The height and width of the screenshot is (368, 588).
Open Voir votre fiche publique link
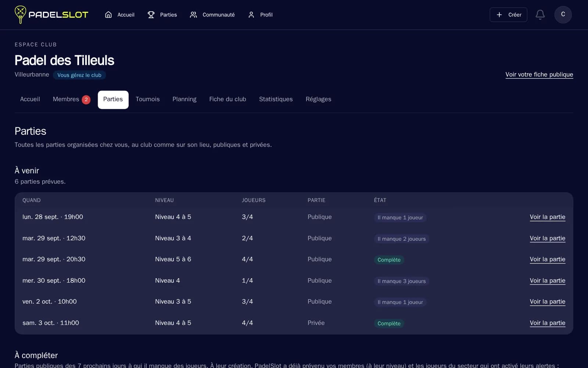click(x=539, y=75)
